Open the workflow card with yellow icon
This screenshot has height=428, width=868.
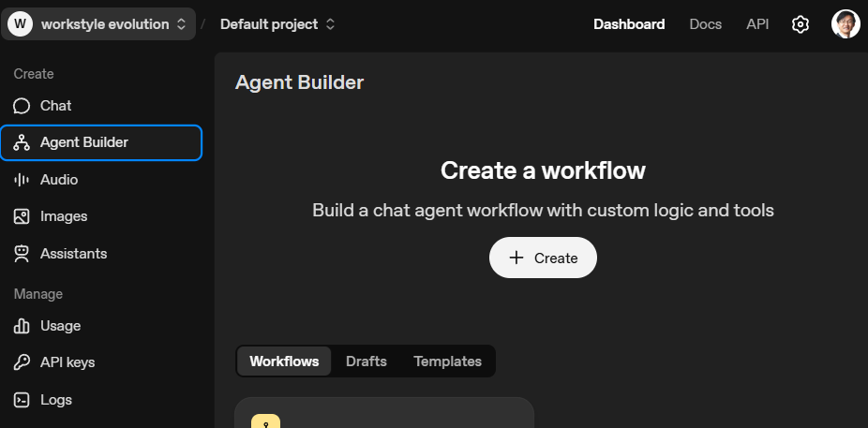click(383, 416)
